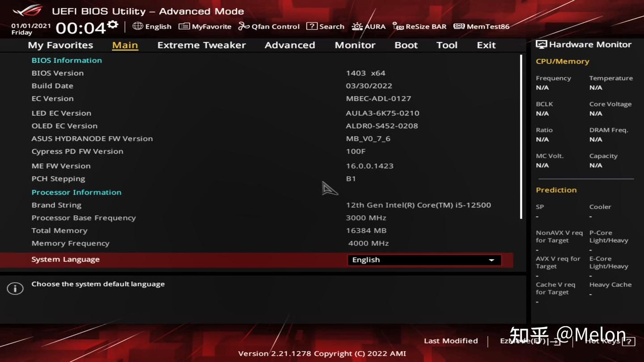Click the main panel scrollbar
This screenshot has width=644, height=362.
coord(521,136)
